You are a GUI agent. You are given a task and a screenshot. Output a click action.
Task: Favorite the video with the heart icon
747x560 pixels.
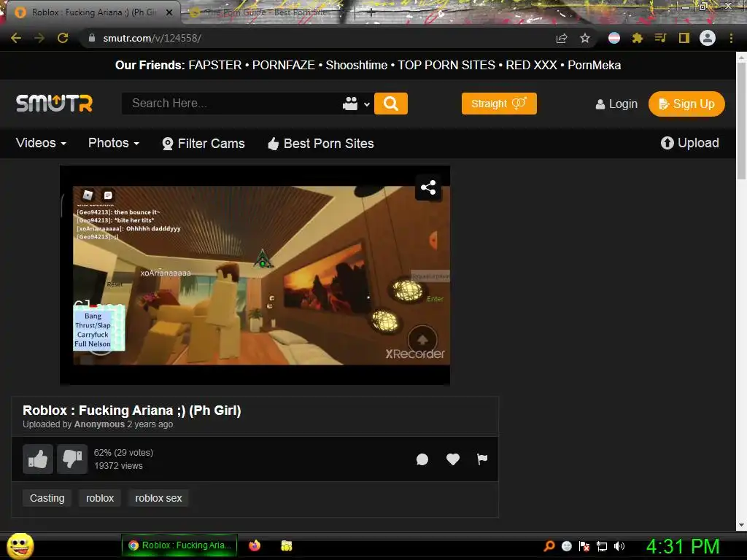pos(452,459)
